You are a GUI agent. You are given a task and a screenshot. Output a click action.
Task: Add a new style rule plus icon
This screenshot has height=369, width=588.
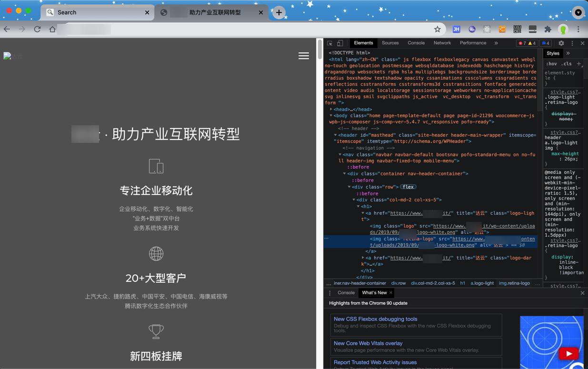click(579, 64)
